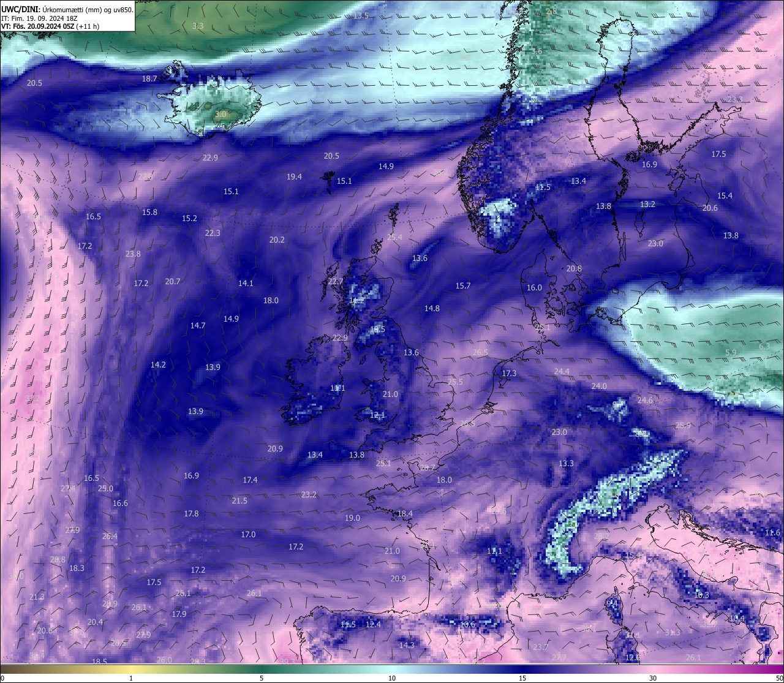
Task: Select the 6.3 value near the right edge
Action: [764, 347]
